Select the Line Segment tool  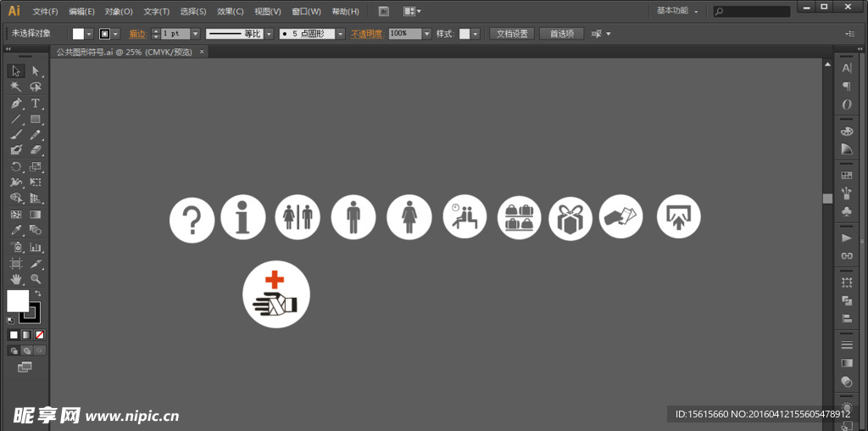click(16, 119)
